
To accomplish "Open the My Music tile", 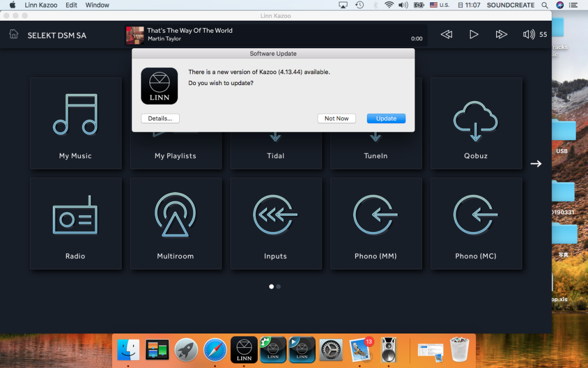I will pyautogui.click(x=75, y=124).
